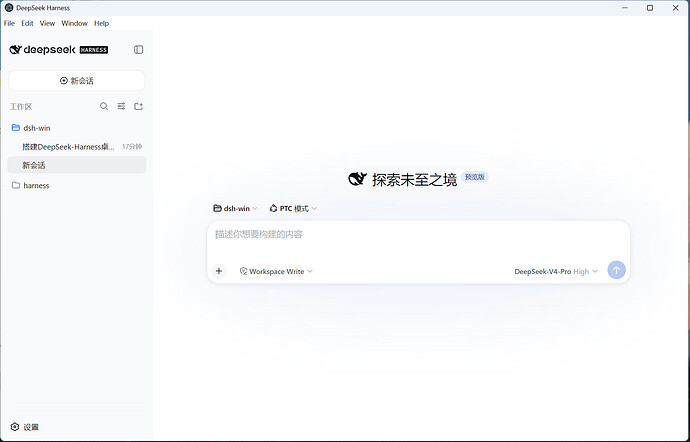Viewport: 690px width, 442px height.
Task: Click the plus attachment icon
Action: pos(219,271)
